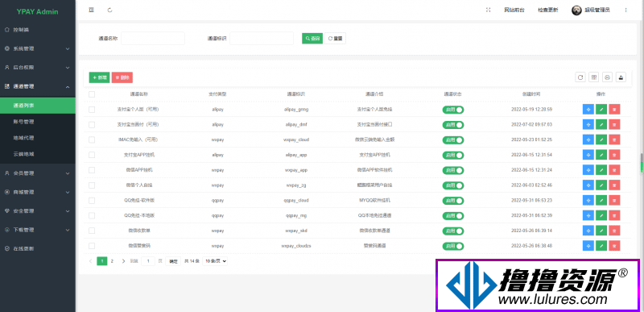The image size is (644, 312).
Task: Open the header more-options dots icon
Action: [626, 10]
